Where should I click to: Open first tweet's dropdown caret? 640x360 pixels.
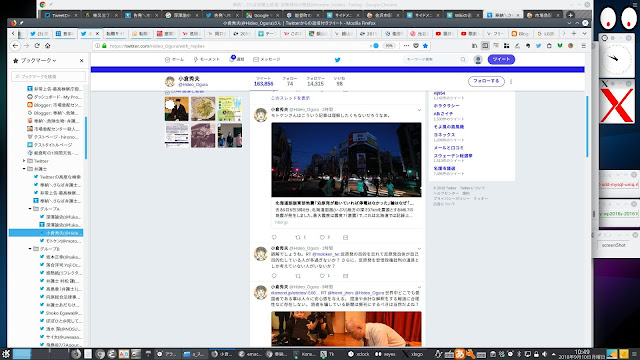coord(419,110)
